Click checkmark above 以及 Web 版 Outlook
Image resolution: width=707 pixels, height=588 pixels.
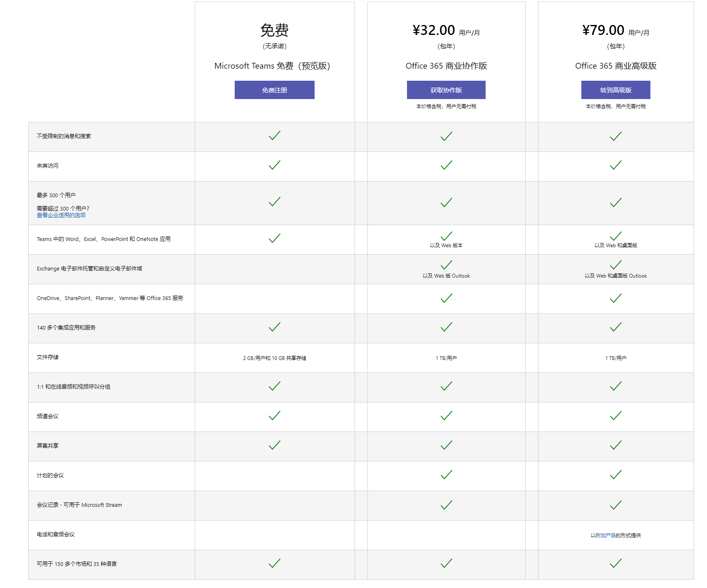446,265
